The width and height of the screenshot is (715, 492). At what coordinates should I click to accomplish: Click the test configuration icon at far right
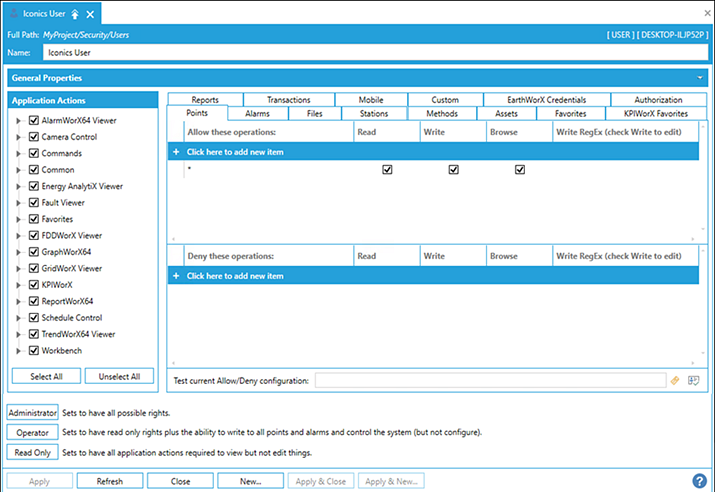pyautogui.click(x=692, y=380)
